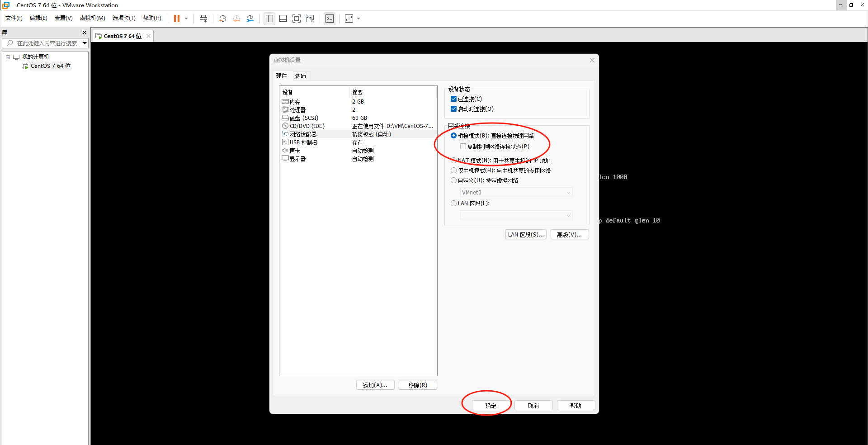
Task: Switch to the 选项 tab in settings
Action: pos(301,76)
